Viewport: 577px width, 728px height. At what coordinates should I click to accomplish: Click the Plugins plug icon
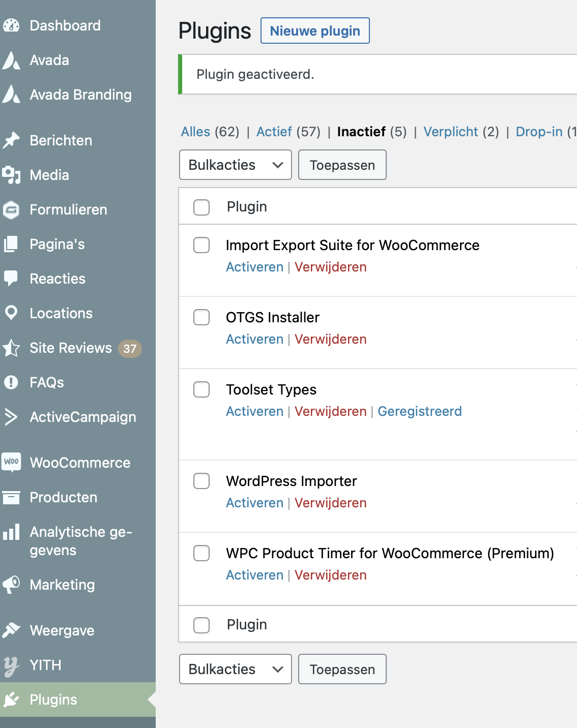[11, 700]
